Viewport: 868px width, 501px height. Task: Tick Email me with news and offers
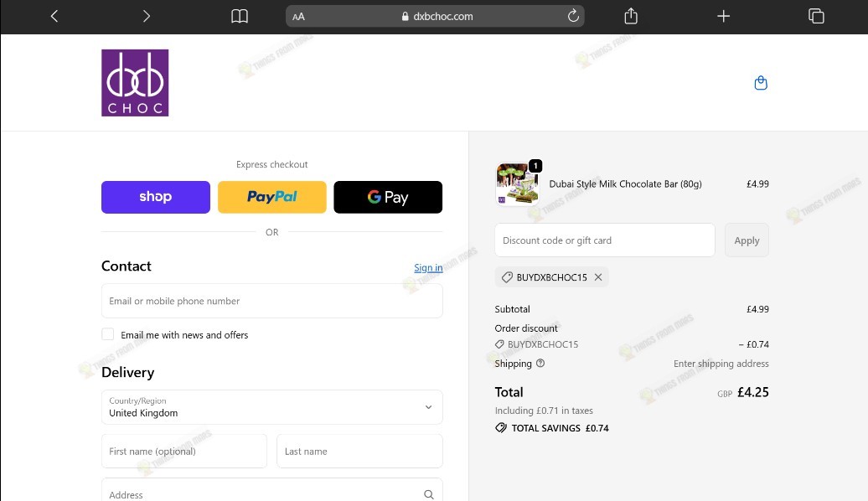coord(108,334)
